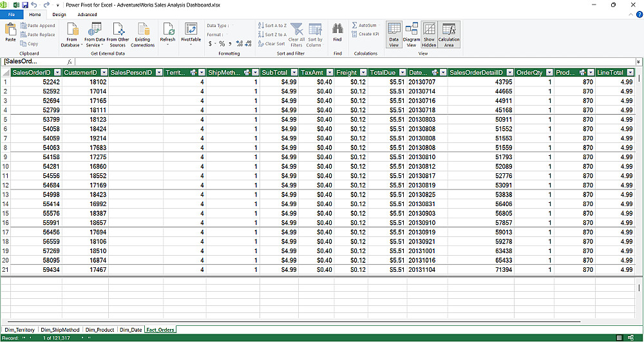Select From Other Sources import
Viewport: 644px width, 342px height.
click(118, 35)
